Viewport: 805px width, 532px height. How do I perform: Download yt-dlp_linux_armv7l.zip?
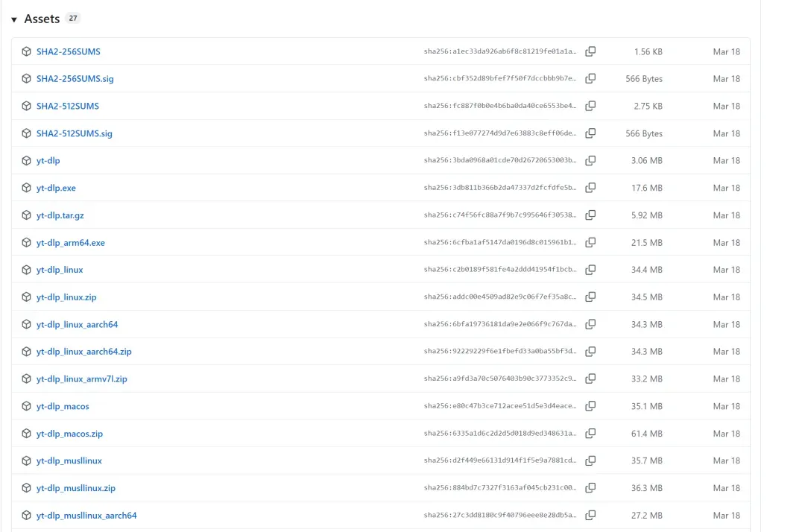[82, 379]
